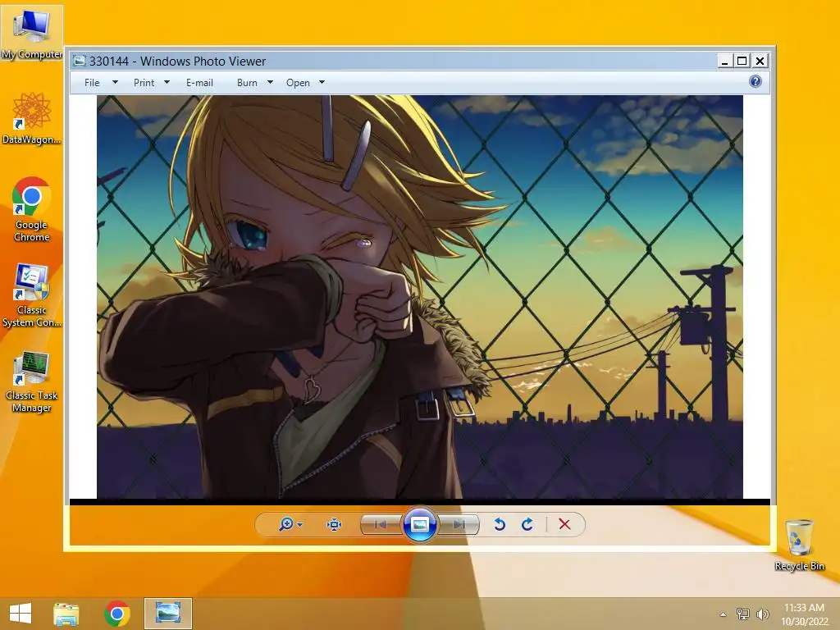The width and height of the screenshot is (840, 630).
Task: Select the My Computer desktop icon
Action: pyautogui.click(x=32, y=34)
